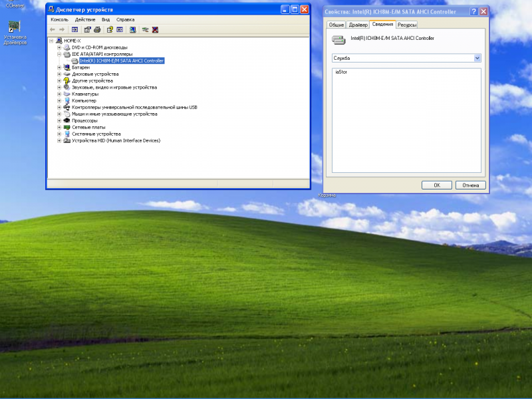532x399 pixels.
Task: Collapse IDE ATA/ATAPI контроллеры node
Action: point(59,55)
